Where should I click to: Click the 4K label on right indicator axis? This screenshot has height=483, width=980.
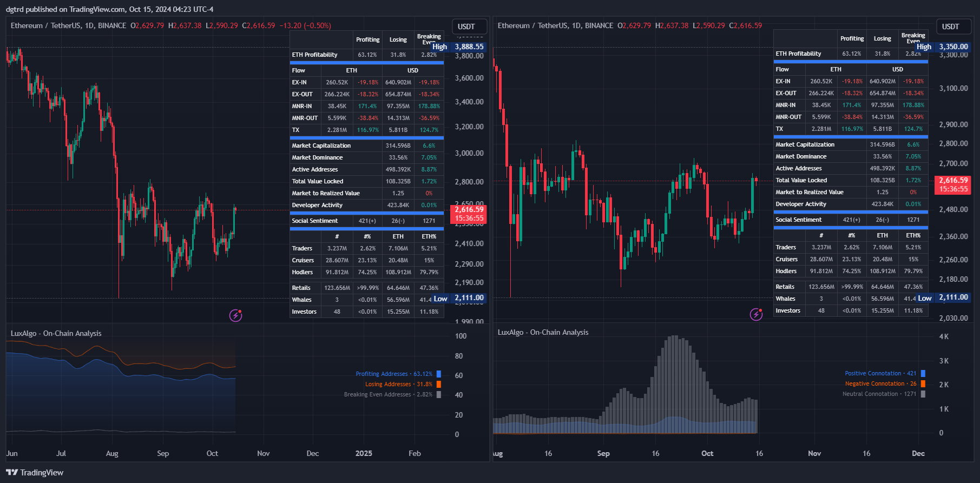(x=944, y=336)
